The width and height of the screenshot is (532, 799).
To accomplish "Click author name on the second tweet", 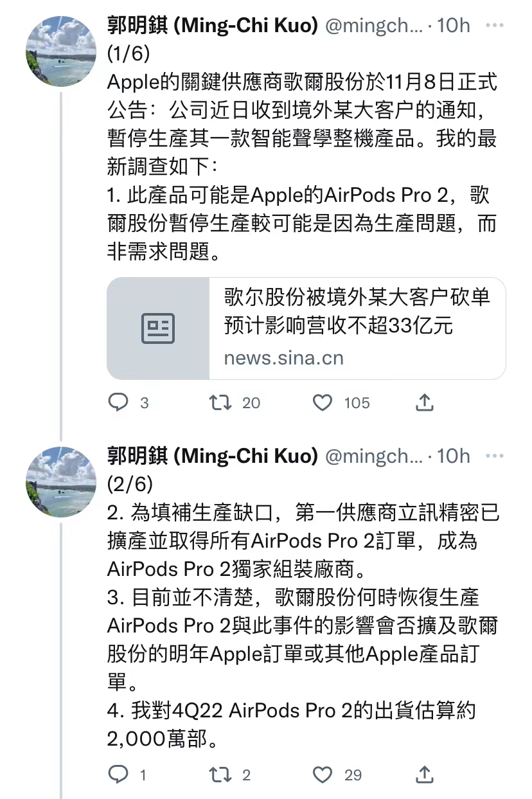I will point(212,456).
